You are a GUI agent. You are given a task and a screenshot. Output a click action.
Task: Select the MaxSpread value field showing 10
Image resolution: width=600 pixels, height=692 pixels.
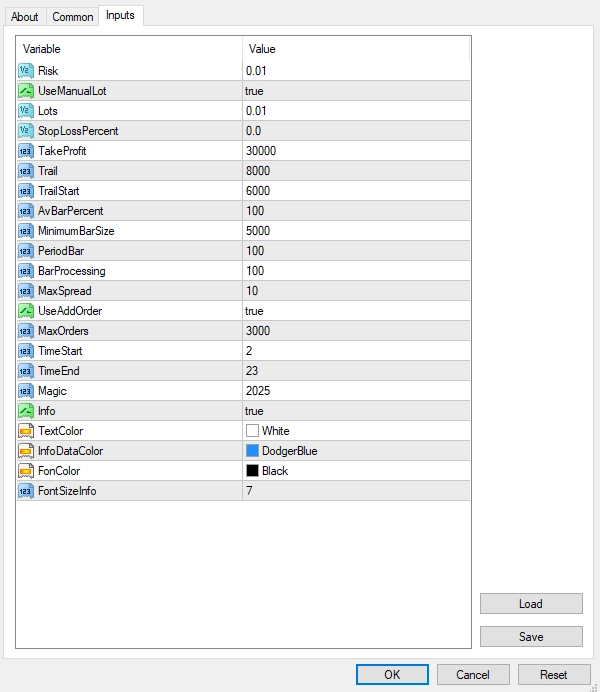[x=355, y=291]
